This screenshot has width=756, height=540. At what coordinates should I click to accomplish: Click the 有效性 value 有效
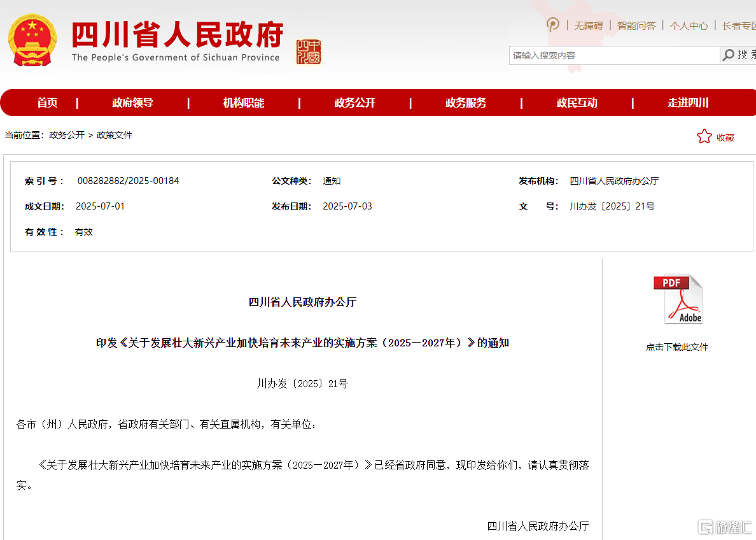tap(83, 232)
